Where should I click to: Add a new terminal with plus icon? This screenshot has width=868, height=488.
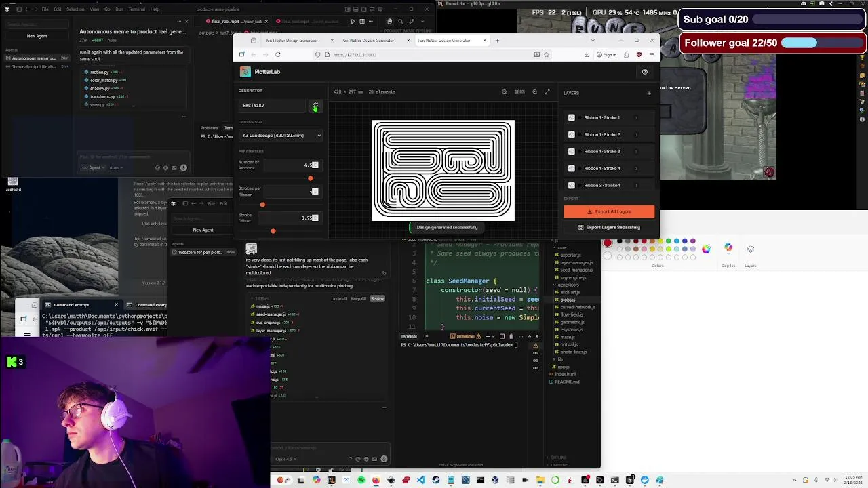point(488,337)
